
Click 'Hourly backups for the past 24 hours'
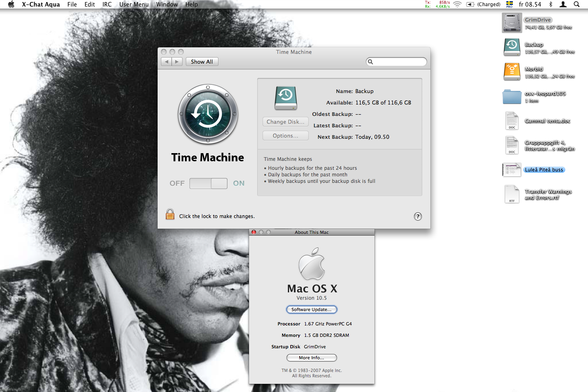pos(312,168)
